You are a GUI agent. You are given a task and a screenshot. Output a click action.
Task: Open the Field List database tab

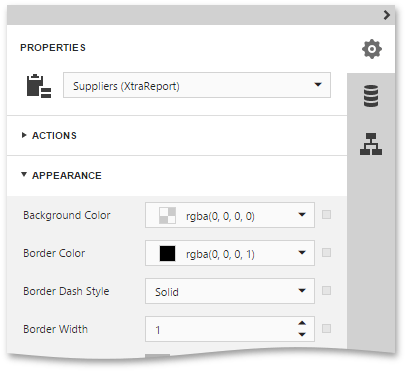(371, 96)
